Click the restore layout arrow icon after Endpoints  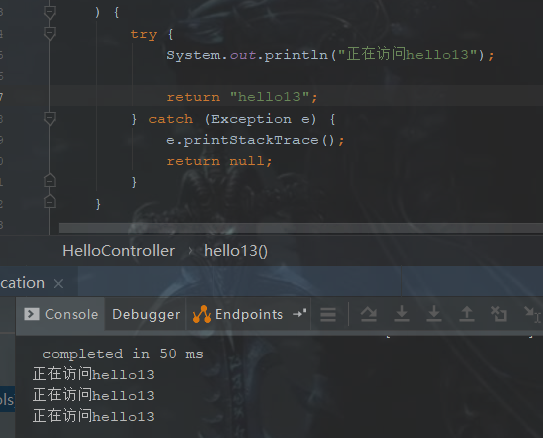pos(300,314)
